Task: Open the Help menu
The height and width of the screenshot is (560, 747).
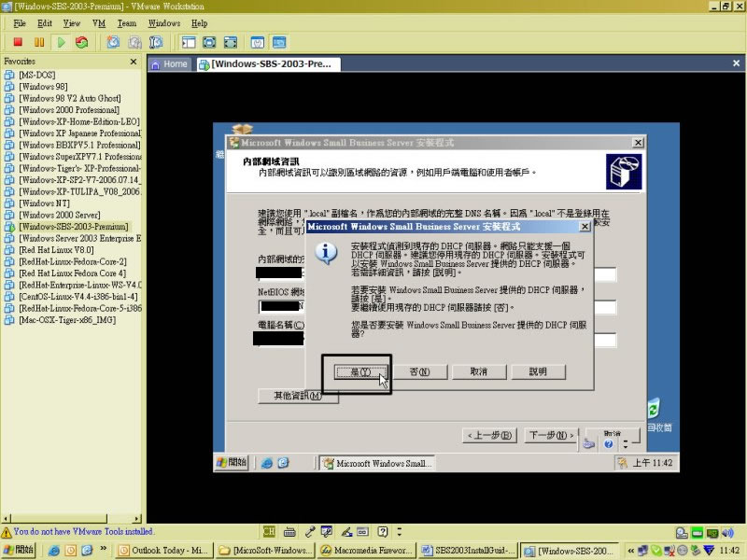Action: (x=199, y=23)
